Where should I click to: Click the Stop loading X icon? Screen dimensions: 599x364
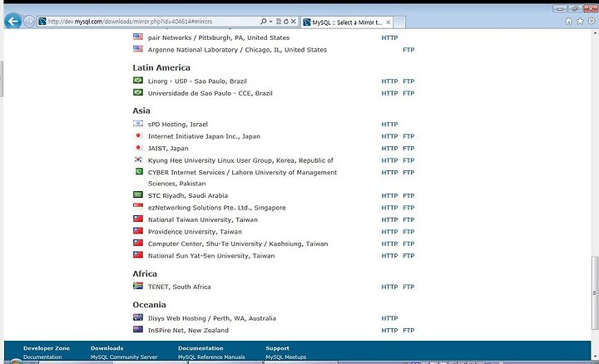click(x=294, y=22)
